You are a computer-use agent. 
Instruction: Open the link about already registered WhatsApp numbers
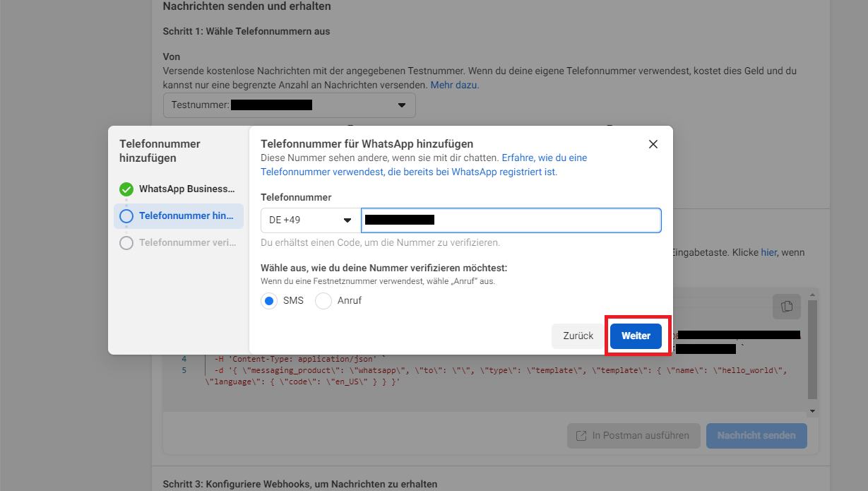pyautogui.click(x=424, y=165)
